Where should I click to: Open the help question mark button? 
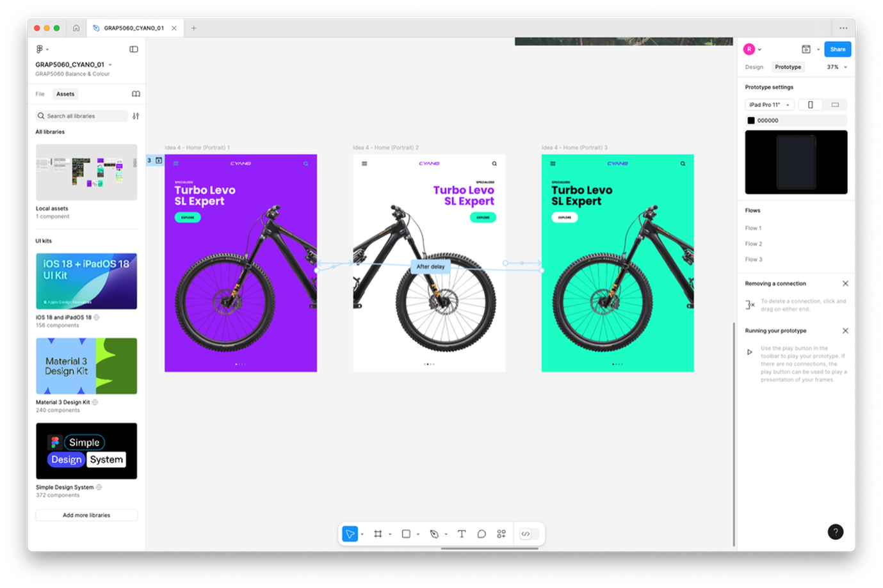tap(835, 532)
